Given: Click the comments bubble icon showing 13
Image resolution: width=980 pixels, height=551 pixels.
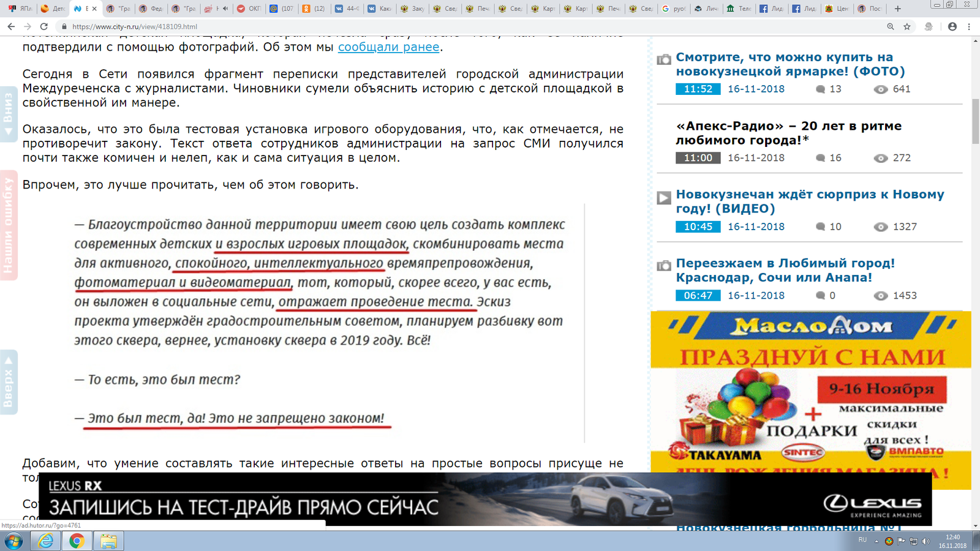Looking at the screenshot, I should (821, 89).
